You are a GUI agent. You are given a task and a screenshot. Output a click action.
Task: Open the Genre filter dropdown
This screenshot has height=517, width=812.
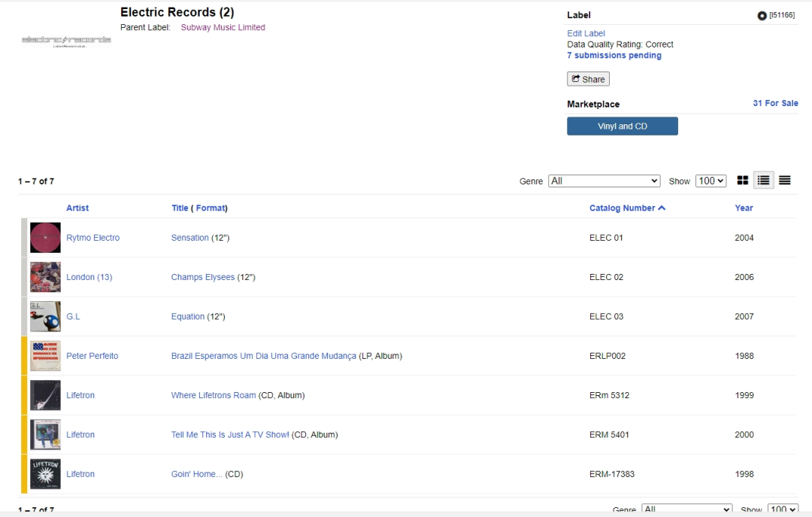(x=604, y=181)
